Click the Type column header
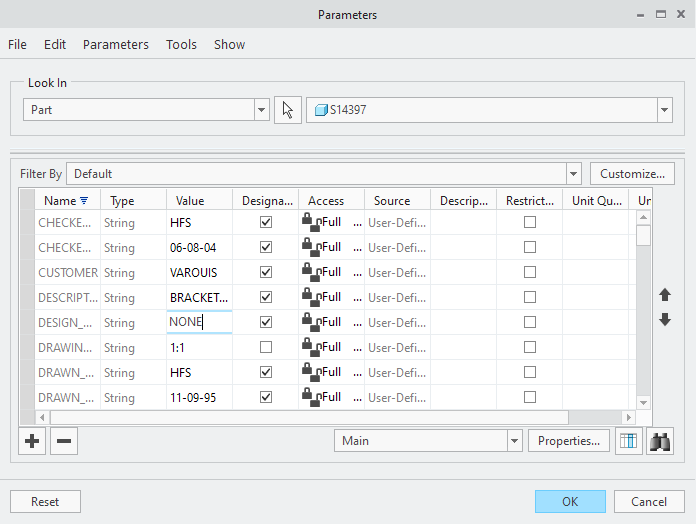The image size is (696, 524). tap(134, 201)
